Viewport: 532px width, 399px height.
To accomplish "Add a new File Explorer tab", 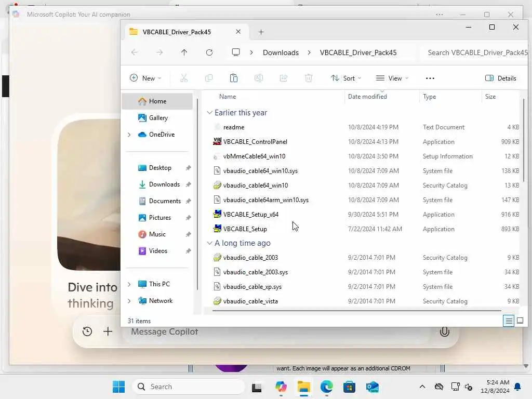I will coord(261,32).
